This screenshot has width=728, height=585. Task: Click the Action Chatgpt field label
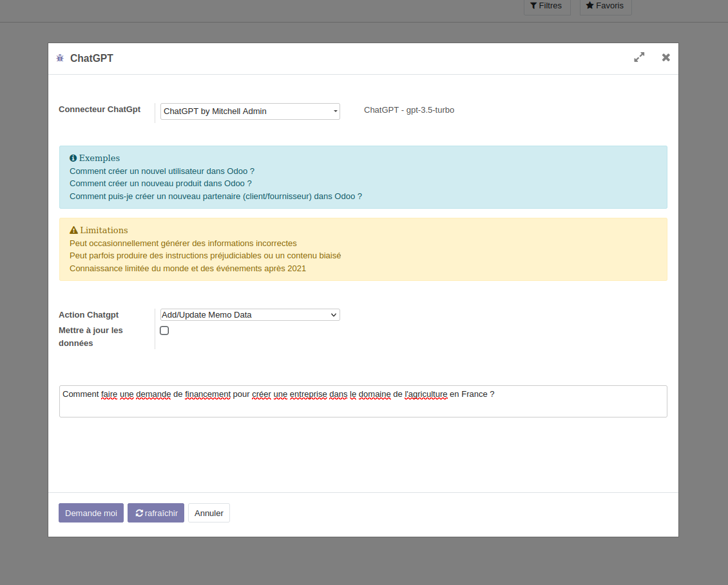tap(89, 315)
